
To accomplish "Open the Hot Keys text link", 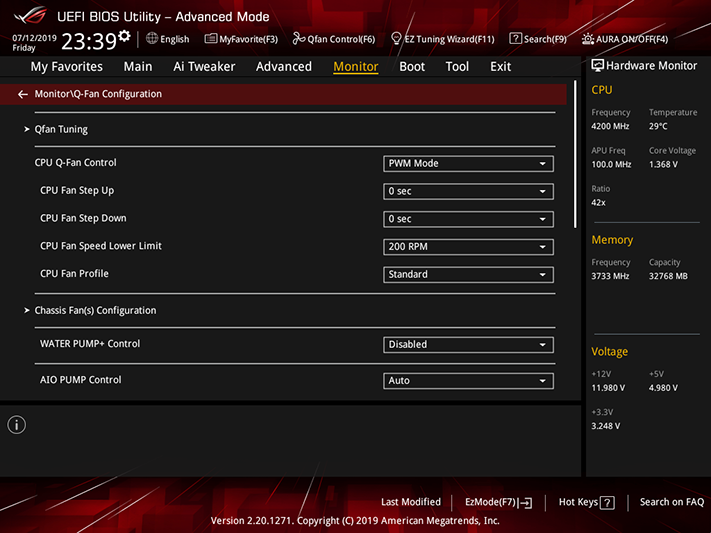I will click(x=578, y=502).
